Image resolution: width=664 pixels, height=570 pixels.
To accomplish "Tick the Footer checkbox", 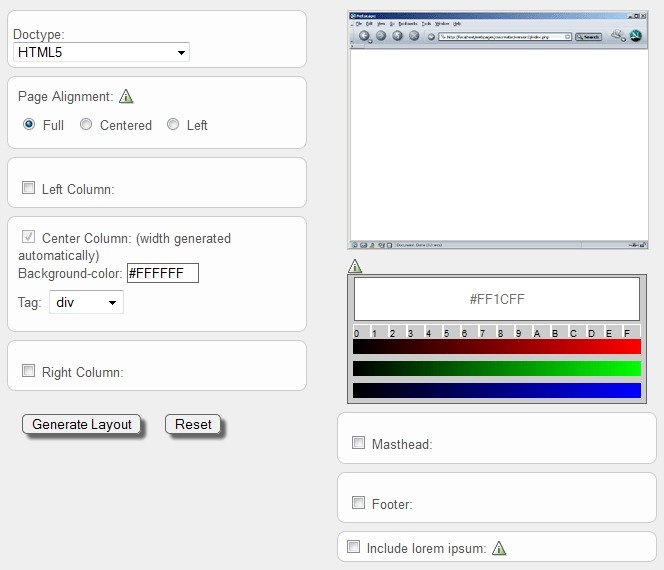I will (x=358, y=503).
